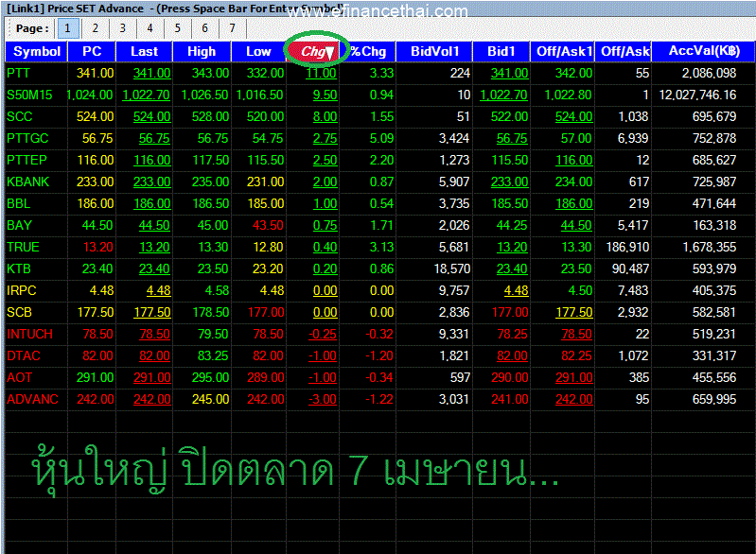The image size is (756, 554).
Task: Sort by AccVal(K฿) column header
Action: pos(704,52)
